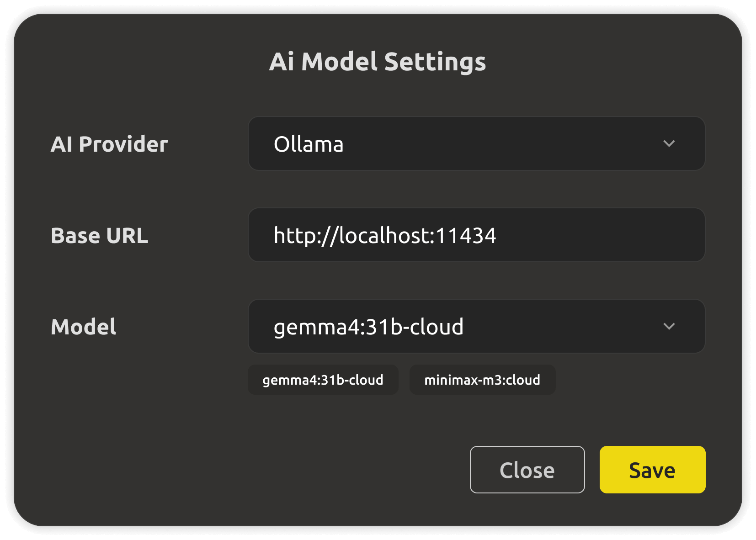Select the Ollama text in provider box
This screenshot has width=756, height=540.
point(309,144)
